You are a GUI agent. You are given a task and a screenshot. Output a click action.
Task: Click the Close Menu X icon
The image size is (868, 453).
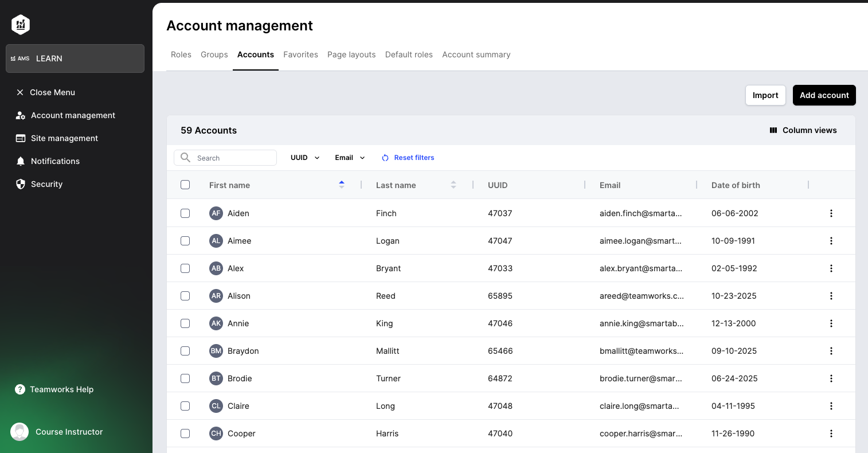pyautogui.click(x=20, y=92)
